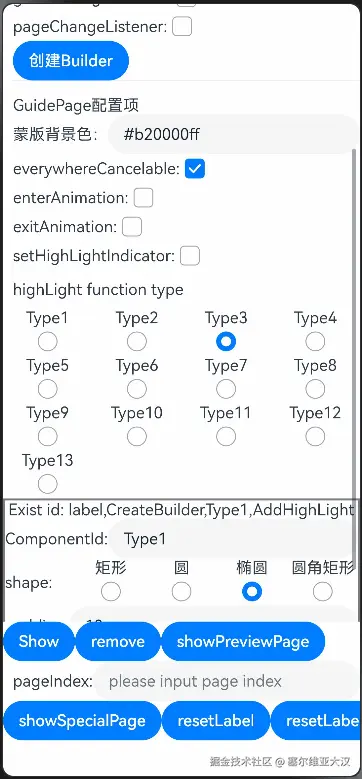Pick the Type11 radio button
This screenshot has width=362, height=779.
click(x=226, y=437)
